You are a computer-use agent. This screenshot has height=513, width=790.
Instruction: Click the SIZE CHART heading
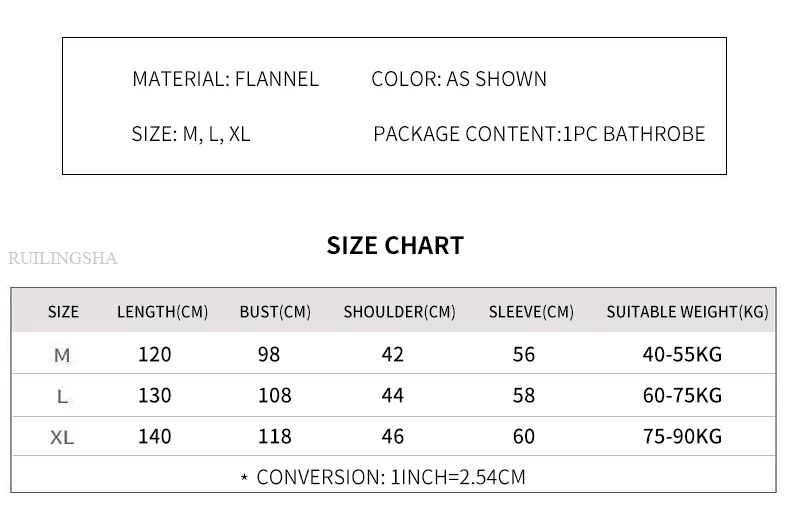395,246
